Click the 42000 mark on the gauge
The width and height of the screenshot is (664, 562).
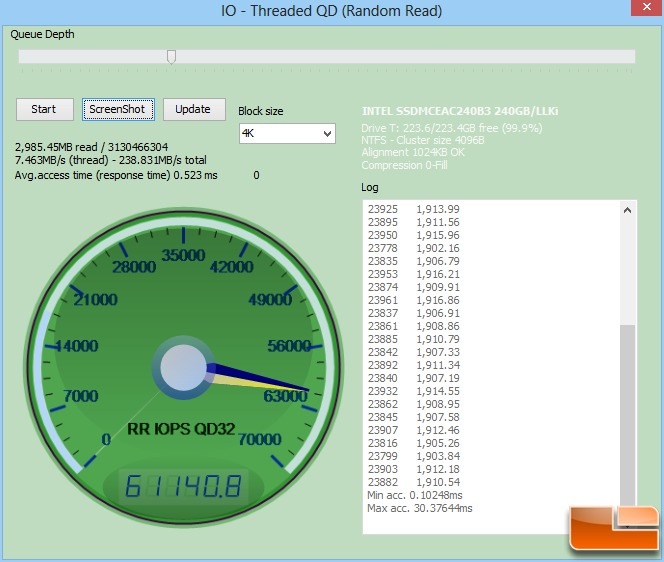pos(231,267)
